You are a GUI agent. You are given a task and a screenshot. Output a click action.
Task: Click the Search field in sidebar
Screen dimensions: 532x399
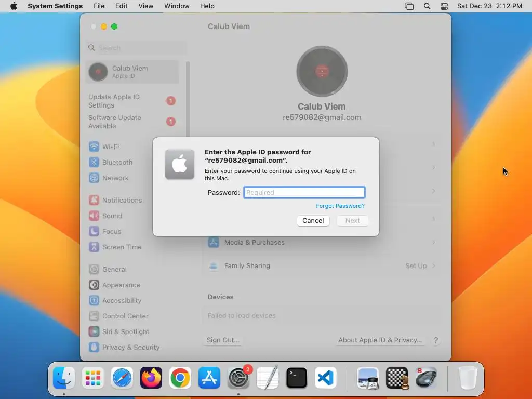pyautogui.click(x=137, y=48)
